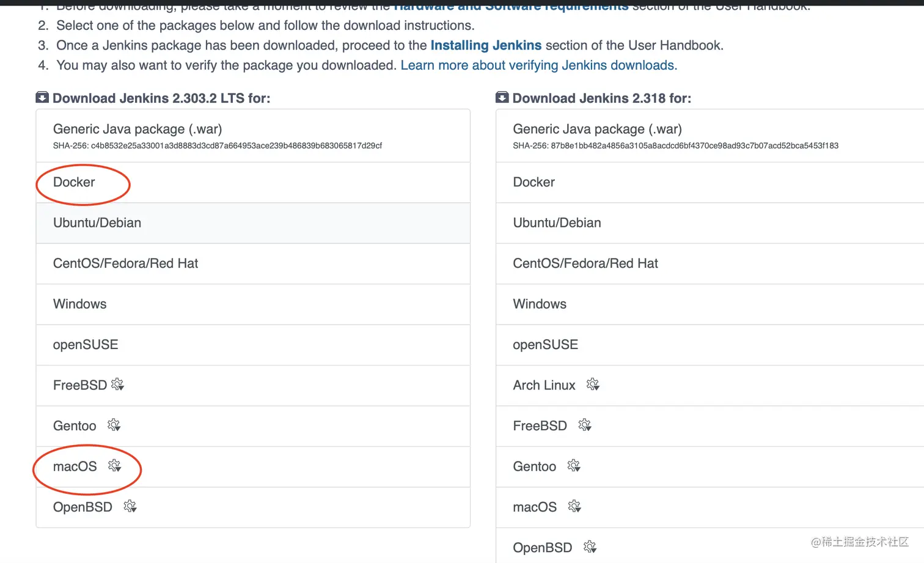The image size is (924, 563).
Task: Select Docker under the 2.303.2 LTS list
Action: (x=74, y=182)
